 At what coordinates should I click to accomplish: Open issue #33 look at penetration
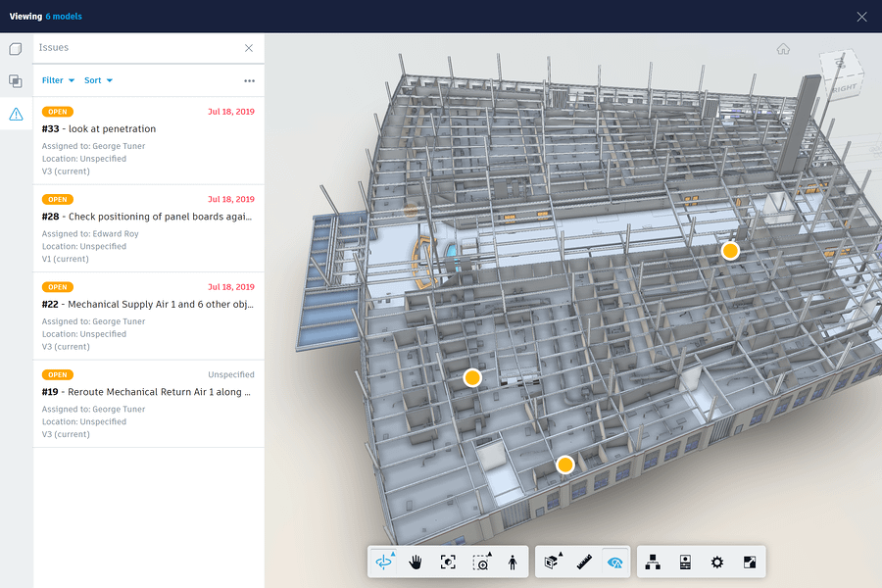(149, 141)
